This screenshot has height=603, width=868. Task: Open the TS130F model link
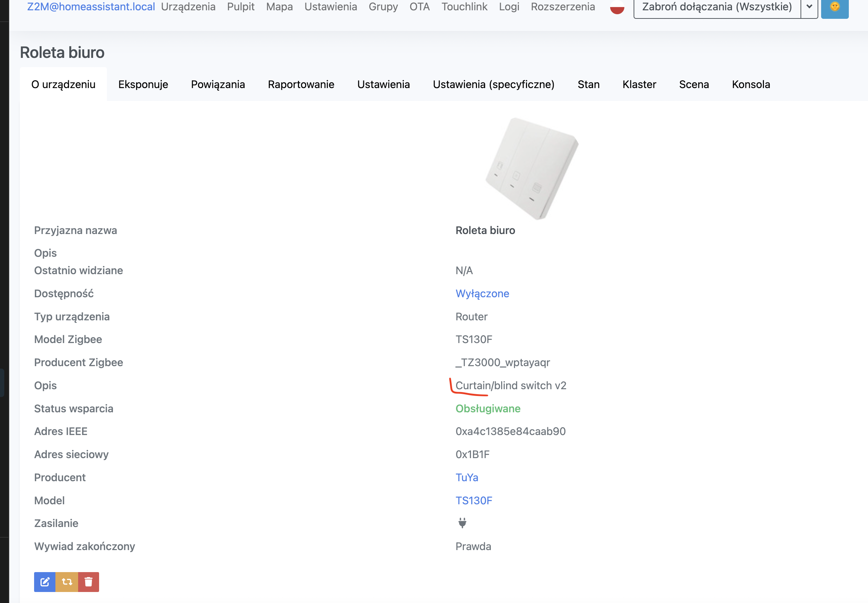[x=474, y=500]
